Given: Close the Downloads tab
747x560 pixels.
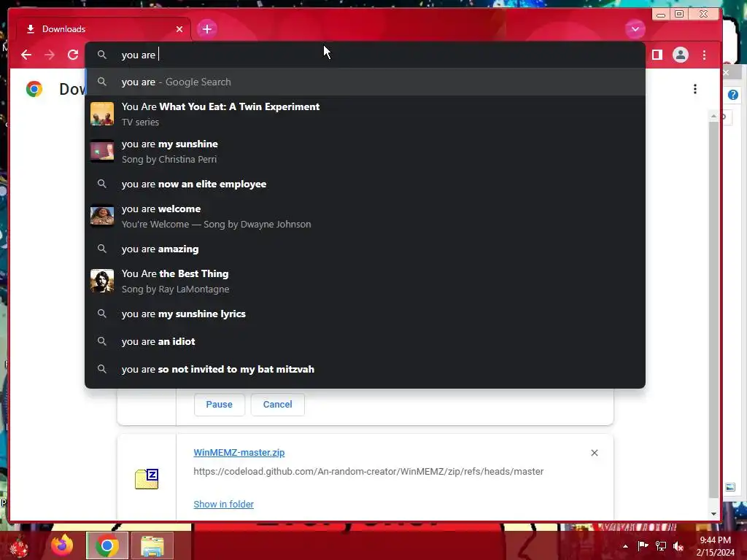Looking at the screenshot, I should click(x=179, y=29).
